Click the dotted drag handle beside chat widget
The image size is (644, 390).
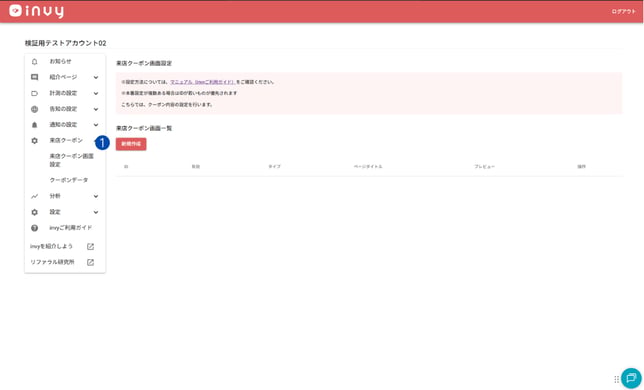click(x=616, y=379)
